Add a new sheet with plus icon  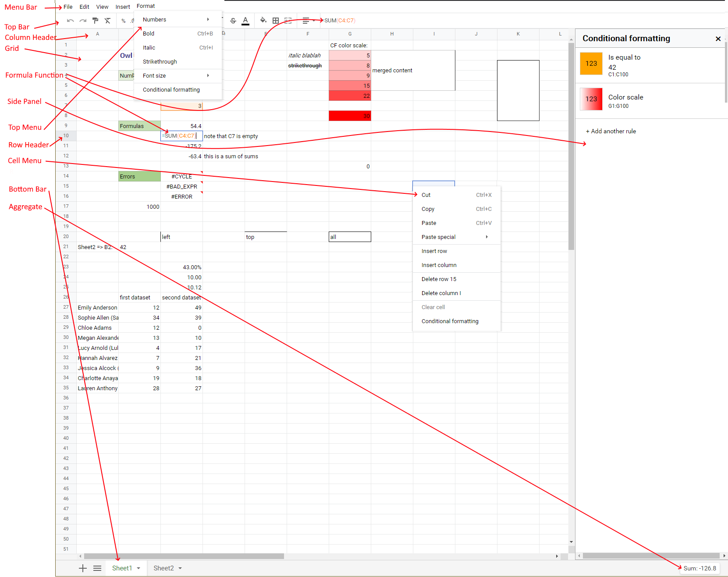click(83, 568)
